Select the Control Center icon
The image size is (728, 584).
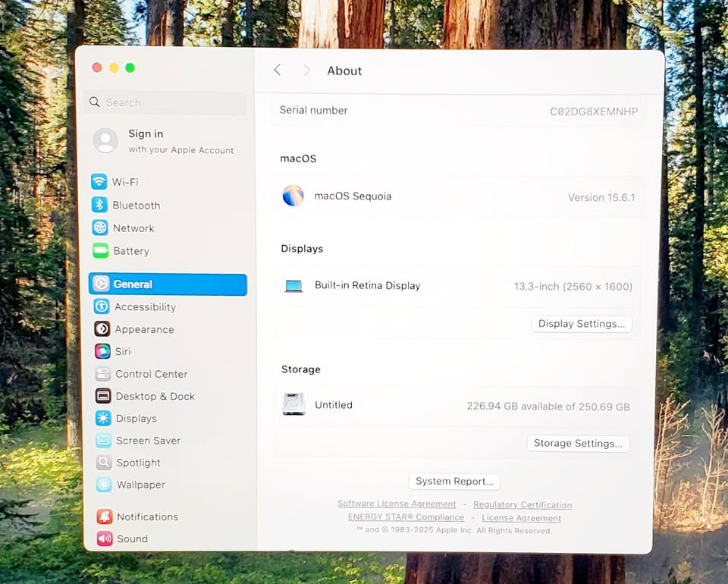pos(103,374)
